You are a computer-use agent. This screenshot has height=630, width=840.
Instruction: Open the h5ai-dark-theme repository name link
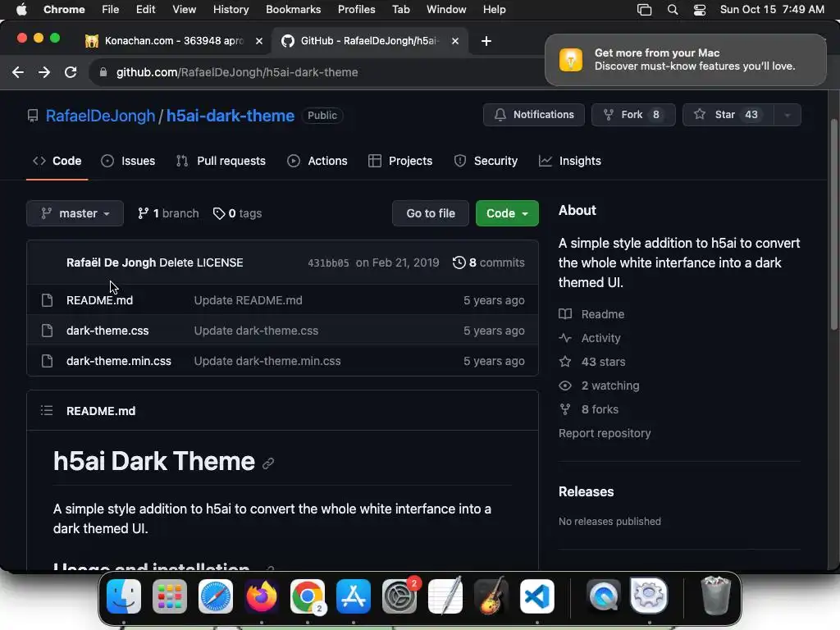tap(231, 116)
